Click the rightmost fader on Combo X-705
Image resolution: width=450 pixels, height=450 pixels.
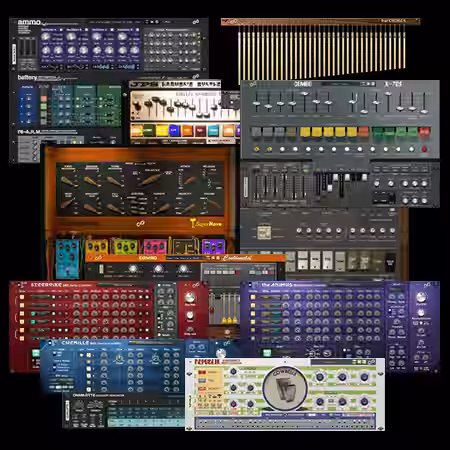[424, 104]
